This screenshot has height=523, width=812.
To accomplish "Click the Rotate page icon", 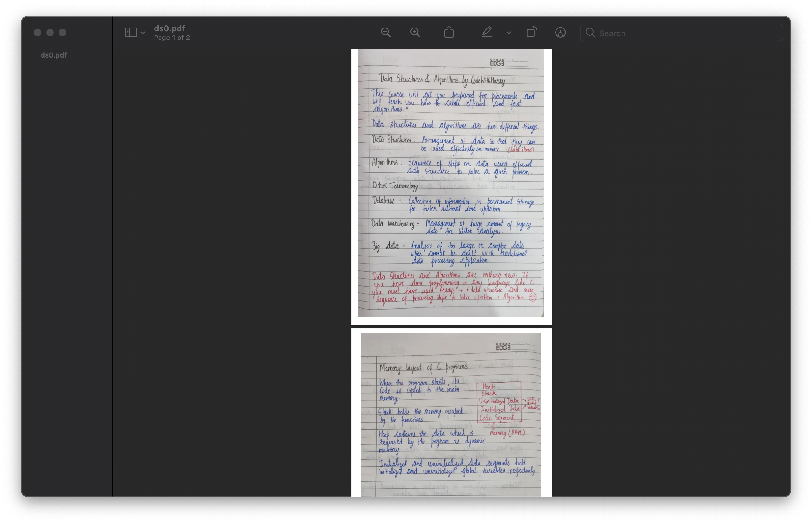I will (x=531, y=32).
